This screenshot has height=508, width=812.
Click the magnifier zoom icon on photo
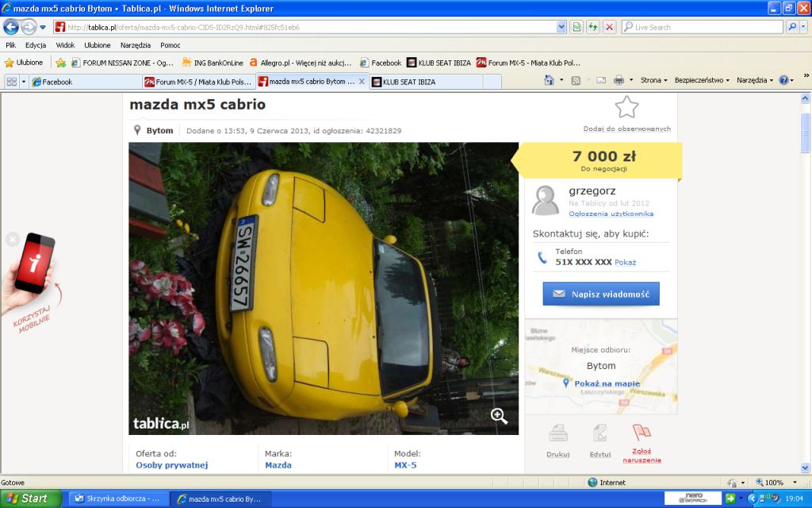pos(499,416)
